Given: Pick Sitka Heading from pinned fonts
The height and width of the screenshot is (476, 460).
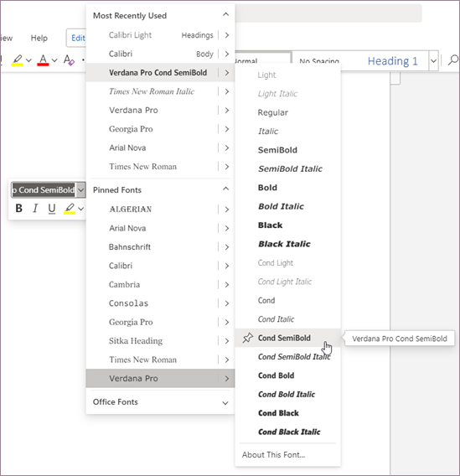Looking at the screenshot, I should pyautogui.click(x=152, y=341).
